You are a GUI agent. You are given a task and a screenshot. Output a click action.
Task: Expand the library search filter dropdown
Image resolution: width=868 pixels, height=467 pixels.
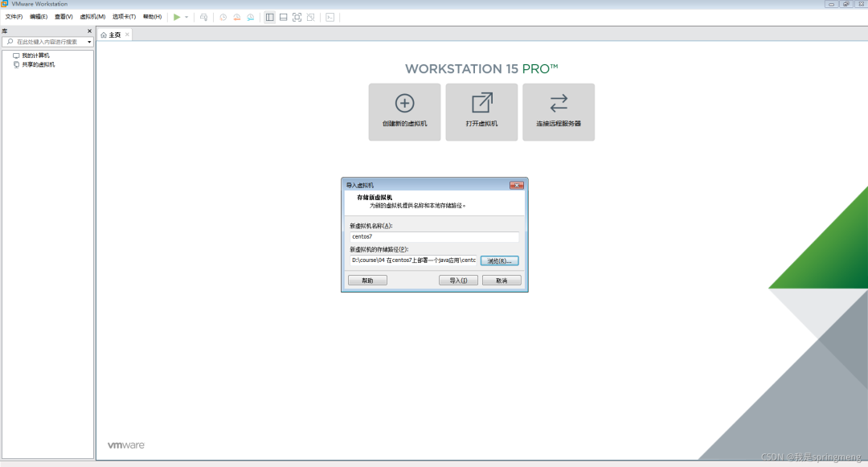[89, 42]
